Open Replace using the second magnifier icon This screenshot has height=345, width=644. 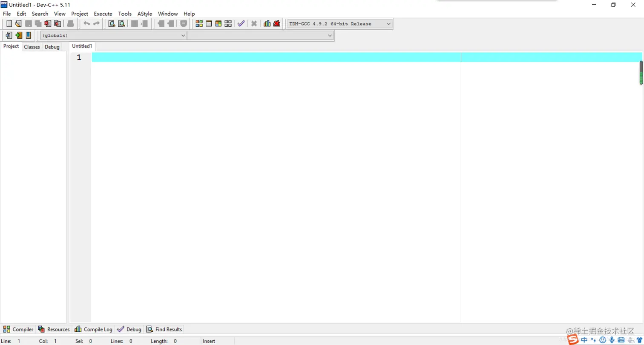tap(121, 24)
